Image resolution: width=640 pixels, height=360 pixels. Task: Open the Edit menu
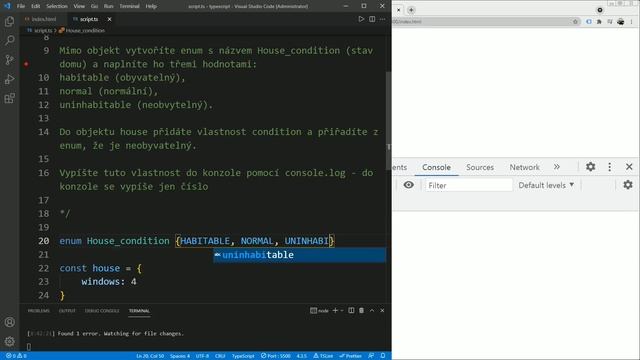(36, 6)
